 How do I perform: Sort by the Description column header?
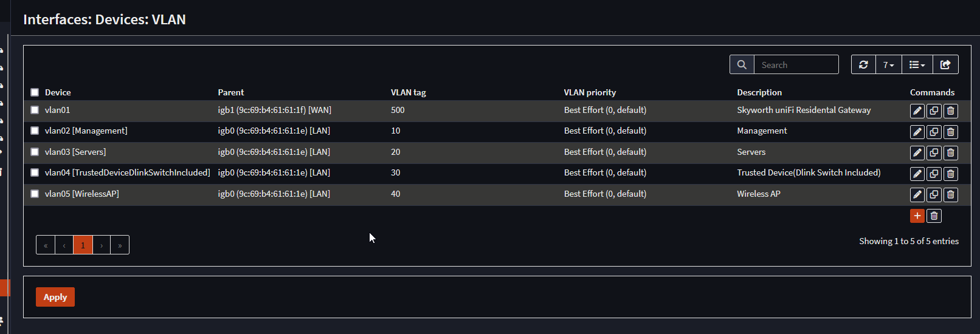[759, 92]
